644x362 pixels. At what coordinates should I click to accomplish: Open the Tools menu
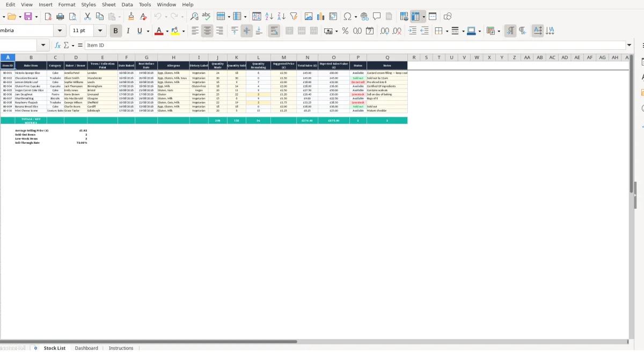(x=145, y=4)
